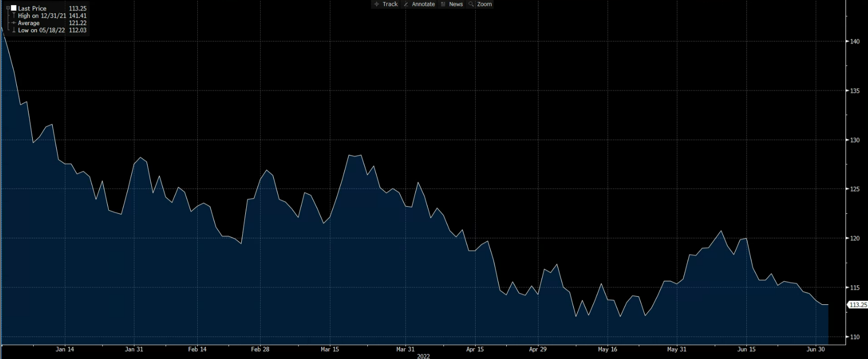The width and height of the screenshot is (868, 359).
Task: Collapse the Last Price legend tree
Action: point(8,8)
